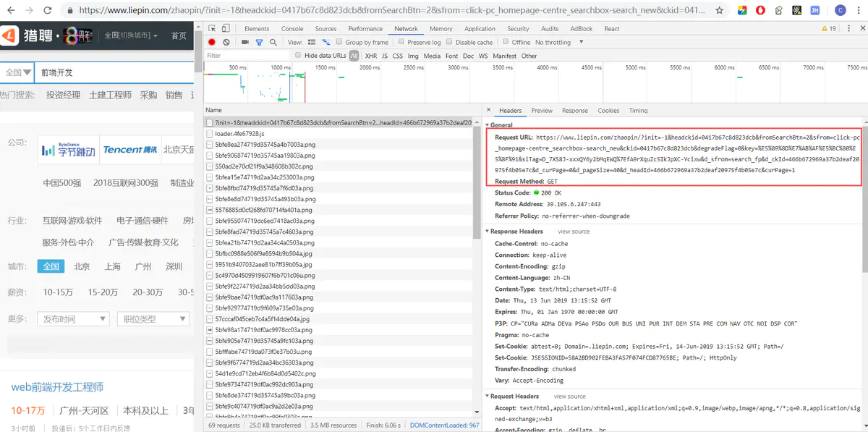Click the capture screenshots camera icon
The width and height of the screenshot is (868, 432).
tap(245, 43)
